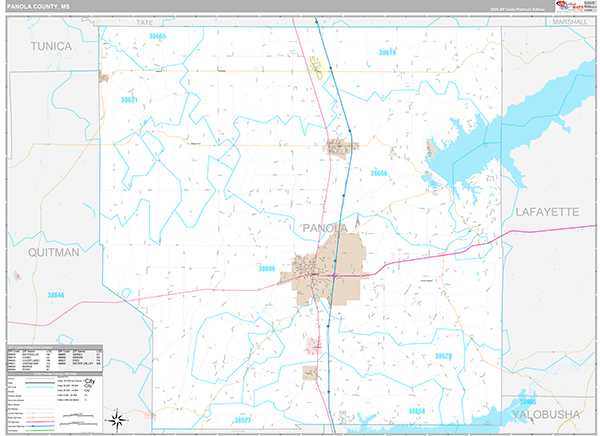Screen dimensions: 600x436
Task: Click ZIP code label 38658
Action: [416, 412]
